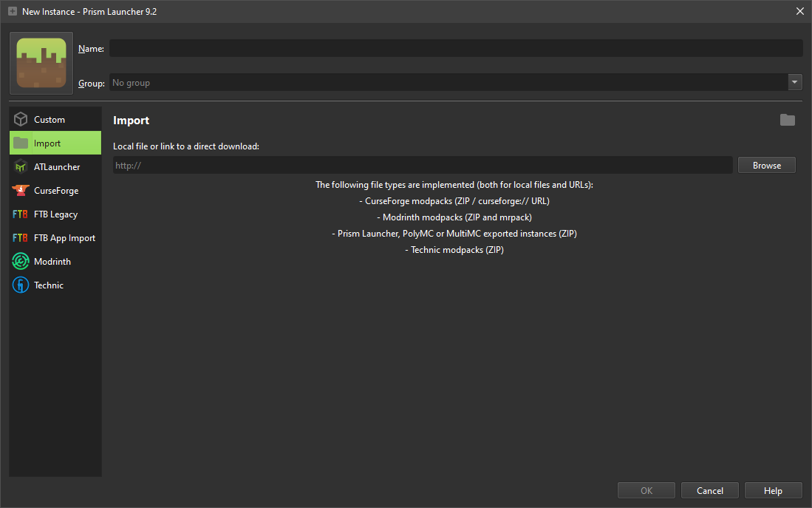The image size is (812, 508).
Task: Click the 'CurseForge modpacks (ZIP / curseforge:// URL)' line
Action: pos(454,201)
